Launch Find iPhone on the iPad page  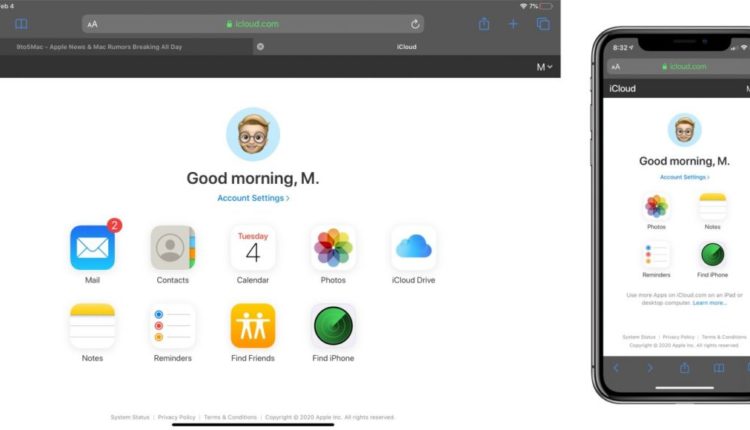click(333, 326)
